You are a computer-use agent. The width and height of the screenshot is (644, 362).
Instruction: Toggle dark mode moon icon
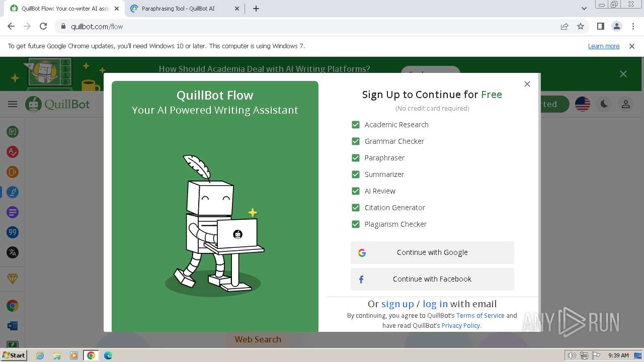pyautogui.click(x=604, y=104)
